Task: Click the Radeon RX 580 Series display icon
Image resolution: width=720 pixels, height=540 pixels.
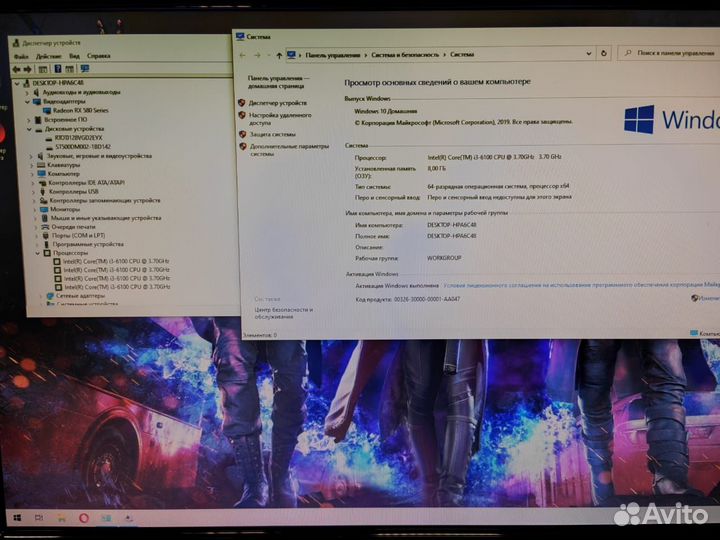Action: click(x=47, y=111)
